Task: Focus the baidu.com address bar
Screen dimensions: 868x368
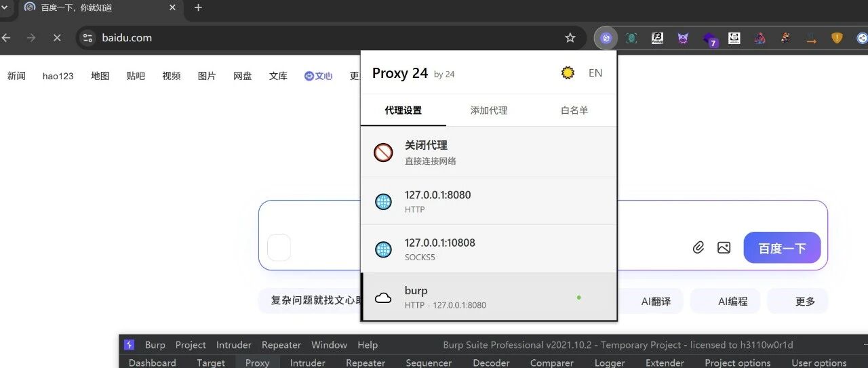Action: coord(331,38)
